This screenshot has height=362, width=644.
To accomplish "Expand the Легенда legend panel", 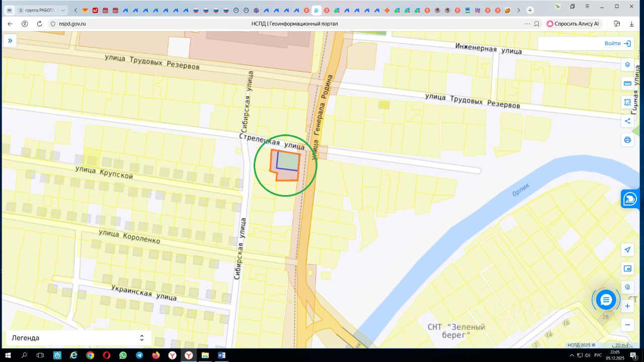I will [141, 338].
